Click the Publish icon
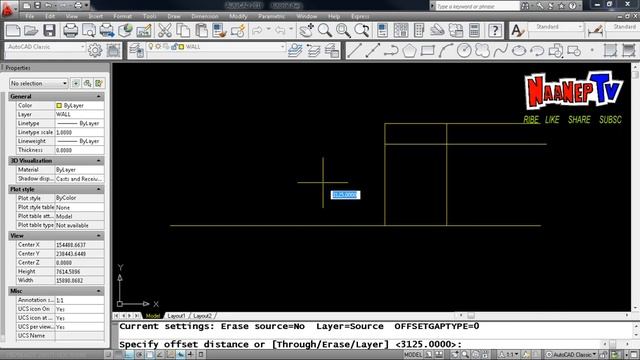Viewport: 640px width, 360px height. 107,31
